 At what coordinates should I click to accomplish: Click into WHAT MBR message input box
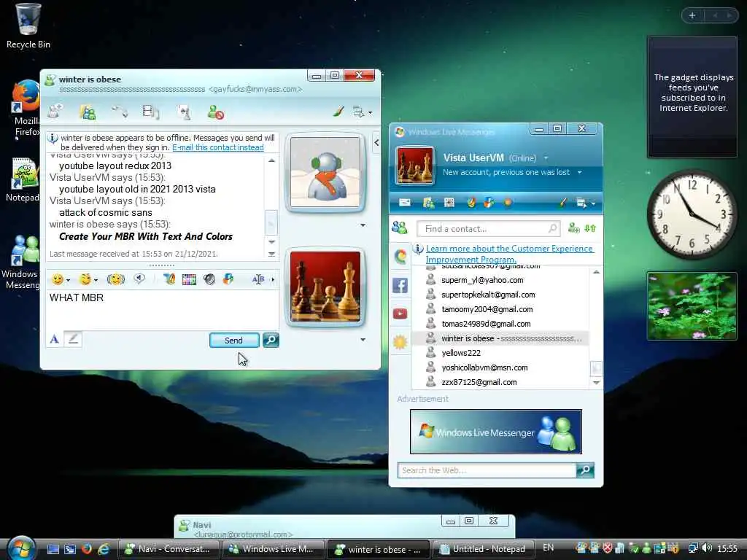162,309
